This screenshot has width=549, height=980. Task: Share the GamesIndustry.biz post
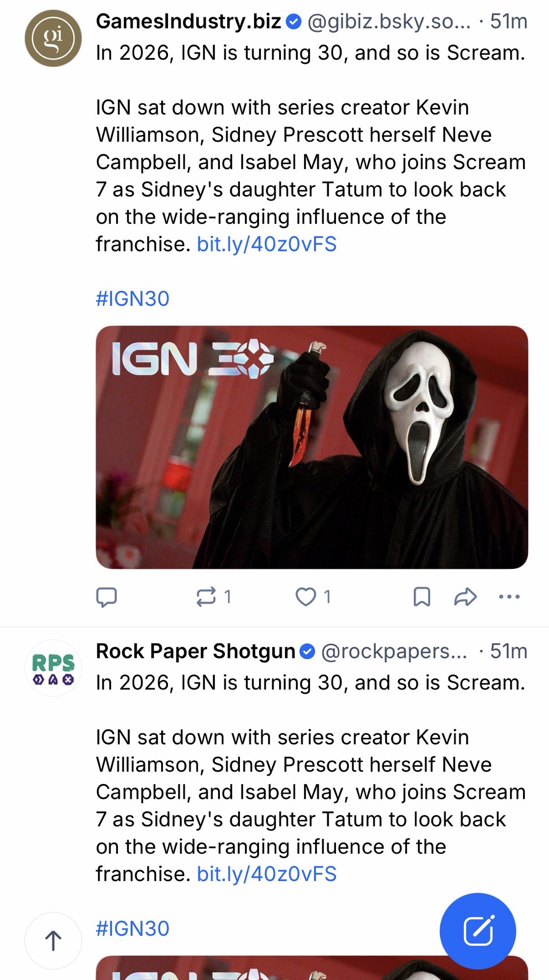click(465, 596)
